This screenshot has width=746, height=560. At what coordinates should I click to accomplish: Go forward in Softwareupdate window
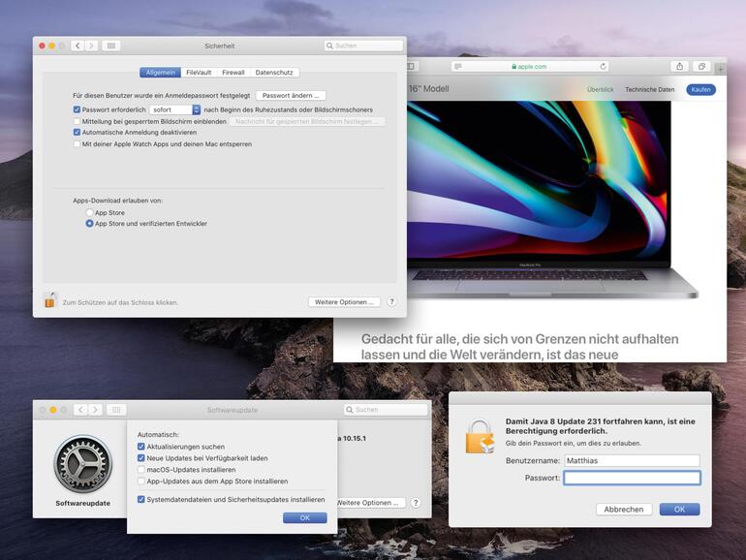click(x=95, y=410)
